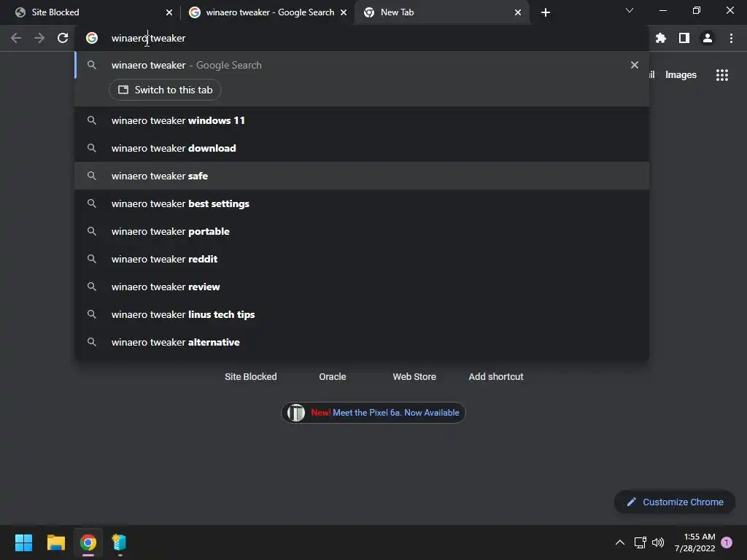The image size is (747, 560).
Task: Choose suggestion 'winaero tweaker portable'
Action: coord(362,231)
